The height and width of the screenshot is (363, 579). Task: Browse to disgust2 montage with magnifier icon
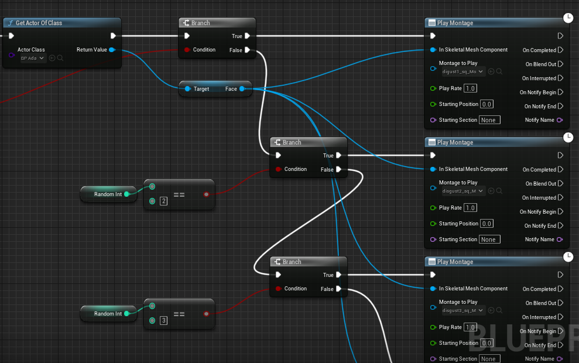[499, 191]
